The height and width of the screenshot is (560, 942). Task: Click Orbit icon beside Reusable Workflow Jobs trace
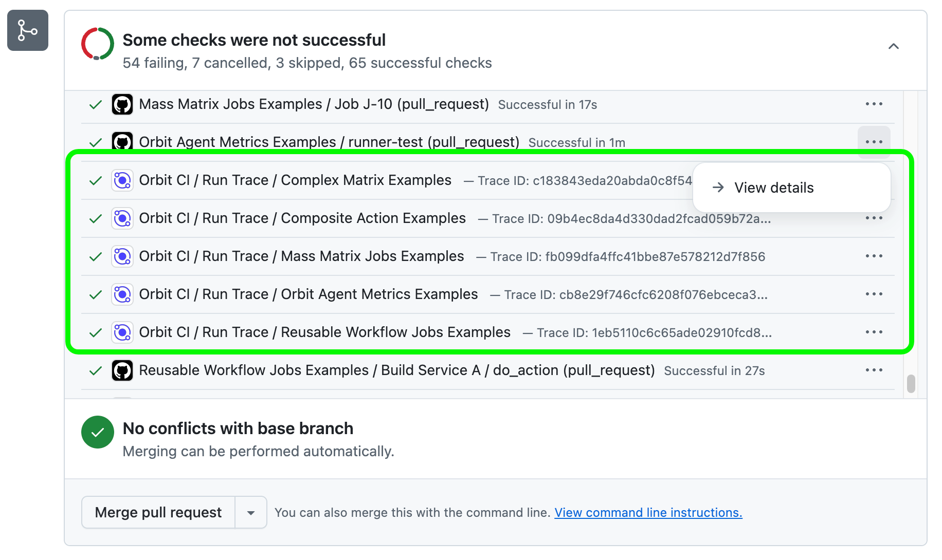click(122, 332)
